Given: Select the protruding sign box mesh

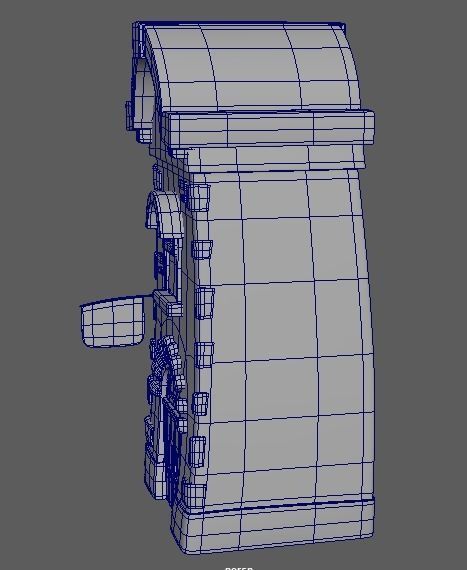Looking at the screenshot, I should 112,322.
